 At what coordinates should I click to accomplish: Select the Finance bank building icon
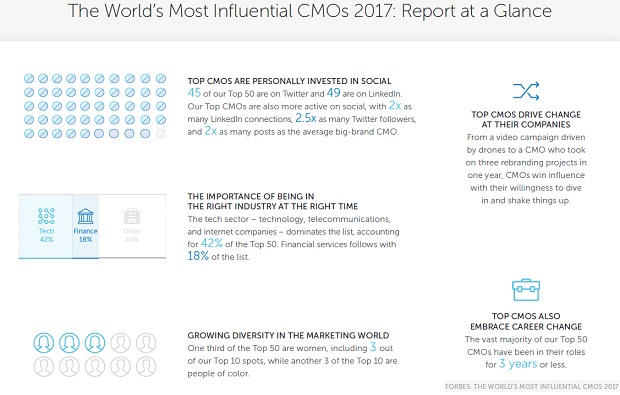tap(85, 216)
